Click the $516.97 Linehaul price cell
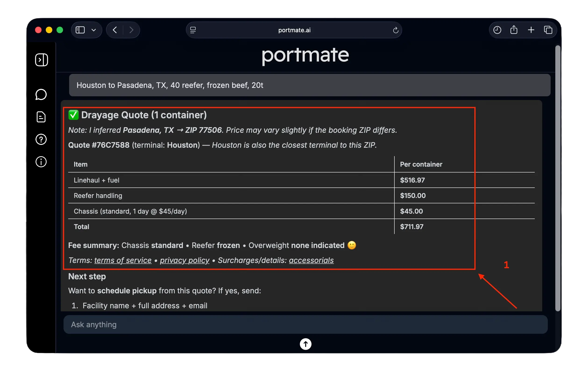588x388 pixels. [x=412, y=180]
